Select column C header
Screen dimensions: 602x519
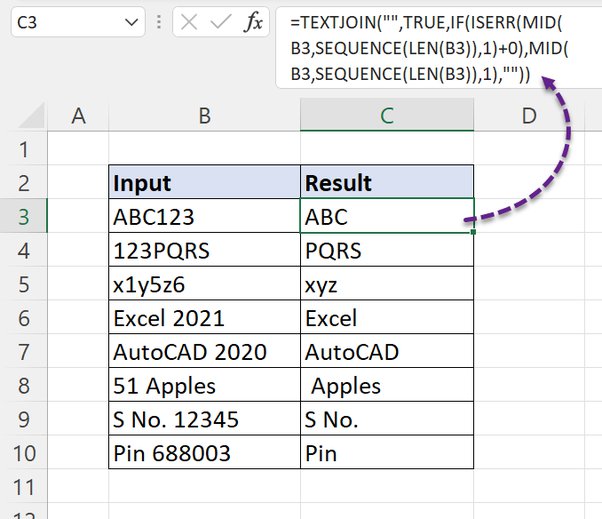(387, 116)
